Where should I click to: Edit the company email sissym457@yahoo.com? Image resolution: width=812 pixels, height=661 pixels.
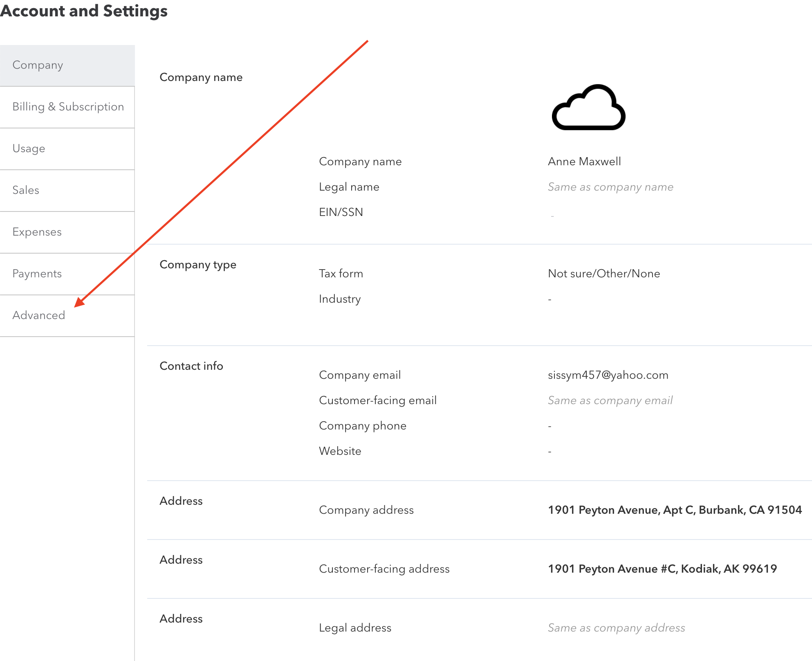pos(608,375)
